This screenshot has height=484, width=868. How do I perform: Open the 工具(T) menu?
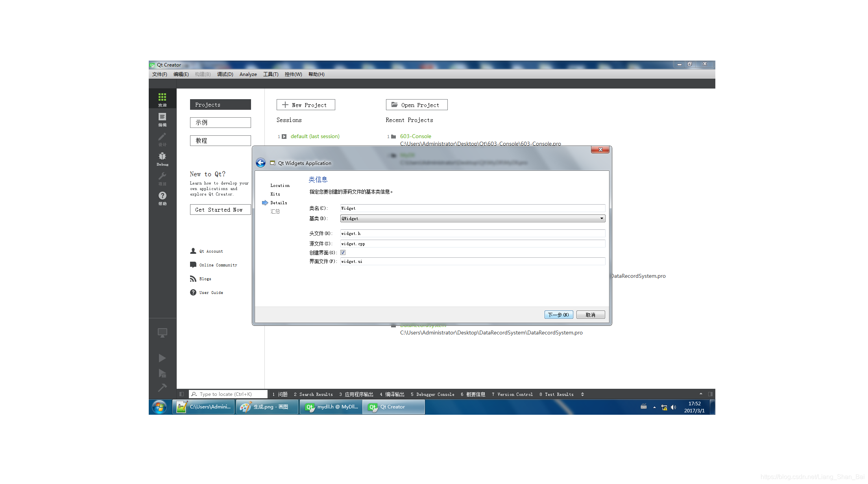click(271, 74)
